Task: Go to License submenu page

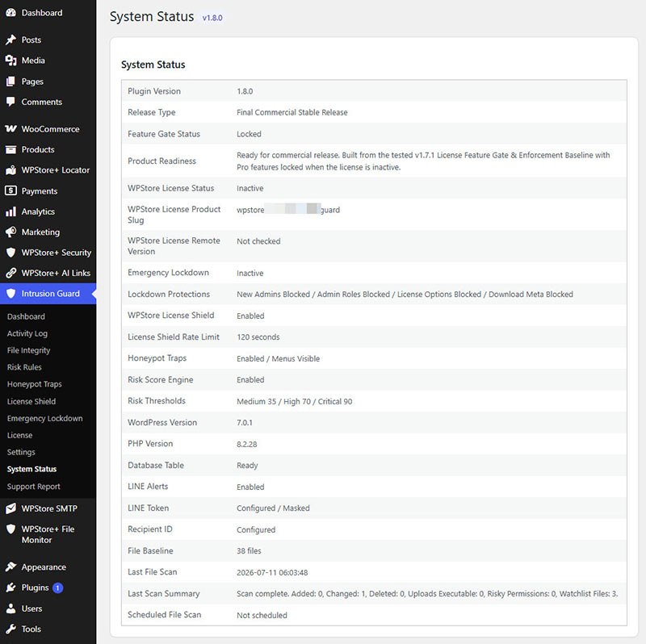Action: point(19,435)
